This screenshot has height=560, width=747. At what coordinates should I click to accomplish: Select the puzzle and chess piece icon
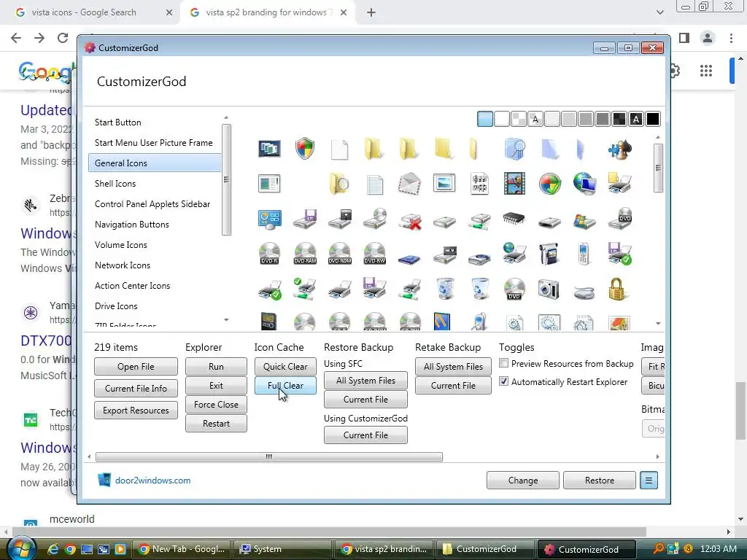[x=620, y=149]
